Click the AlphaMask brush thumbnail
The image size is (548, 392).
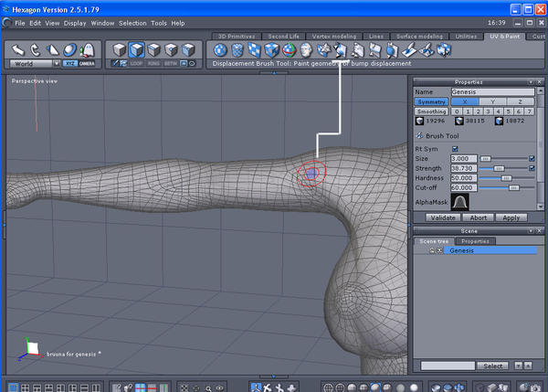[x=461, y=204]
